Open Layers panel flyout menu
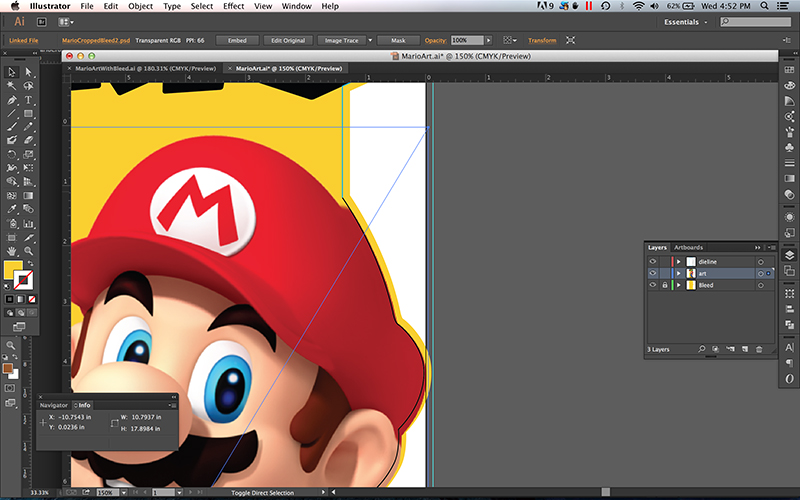 point(771,247)
